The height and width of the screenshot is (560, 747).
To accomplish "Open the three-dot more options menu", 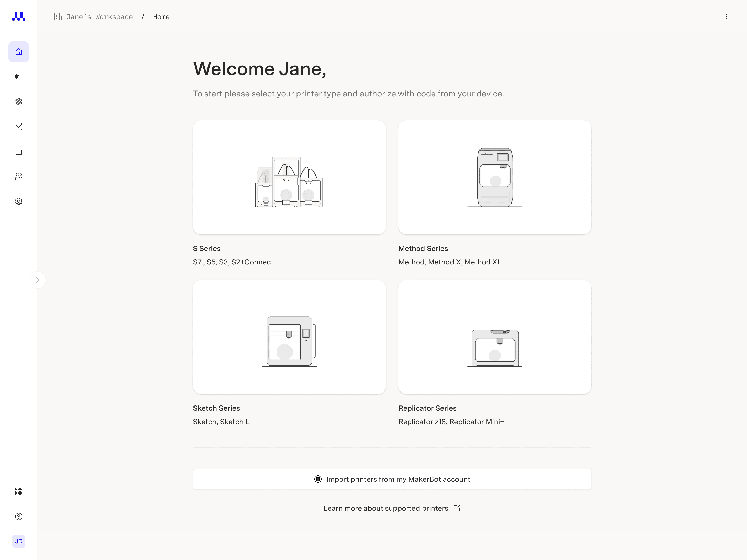I will (726, 17).
